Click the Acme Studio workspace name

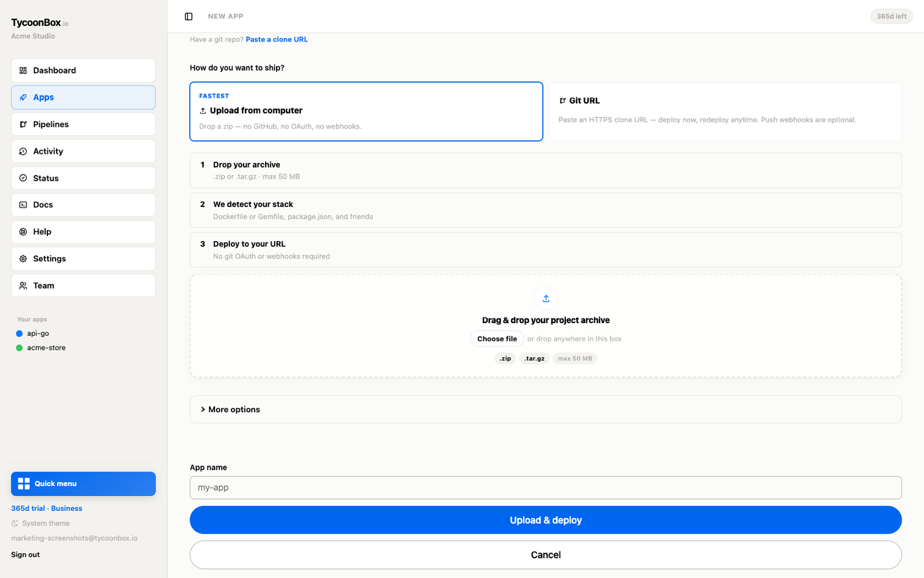coord(33,36)
